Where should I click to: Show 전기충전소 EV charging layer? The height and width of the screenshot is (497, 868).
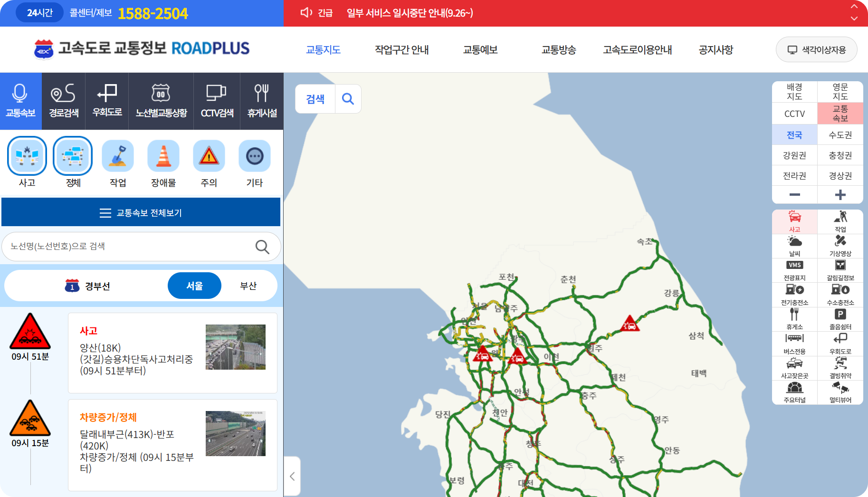795,295
